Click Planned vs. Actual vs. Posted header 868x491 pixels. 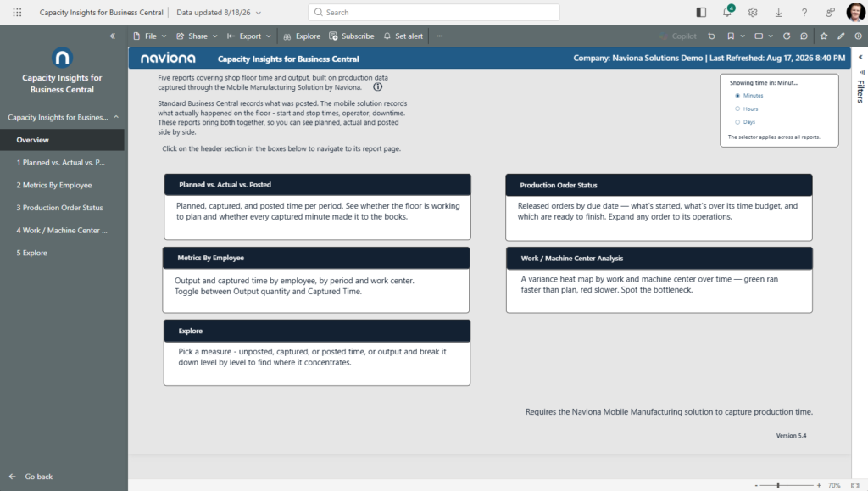pos(317,185)
